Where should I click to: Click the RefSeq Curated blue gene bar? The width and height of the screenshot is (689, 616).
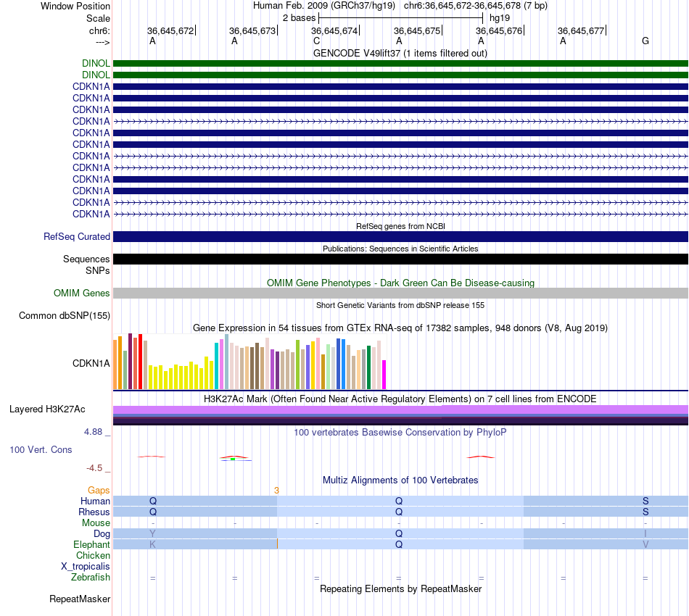(x=401, y=237)
